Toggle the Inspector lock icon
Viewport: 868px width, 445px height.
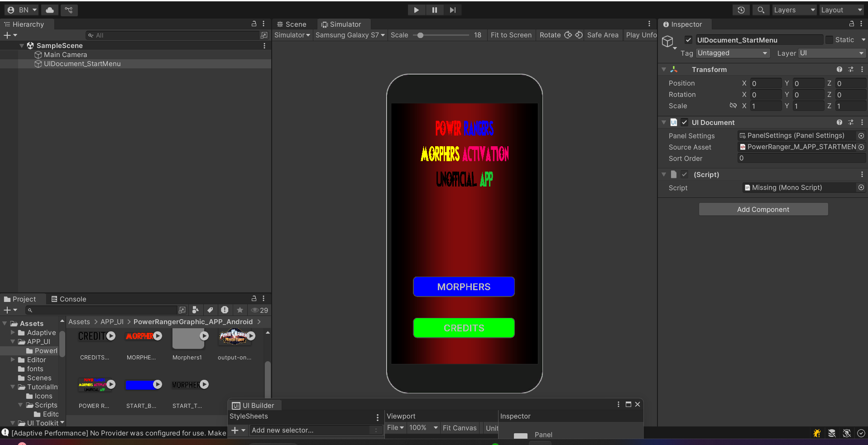pos(852,24)
